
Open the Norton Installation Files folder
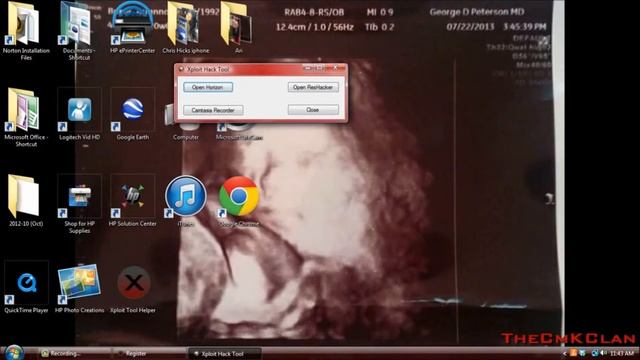[26, 31]
